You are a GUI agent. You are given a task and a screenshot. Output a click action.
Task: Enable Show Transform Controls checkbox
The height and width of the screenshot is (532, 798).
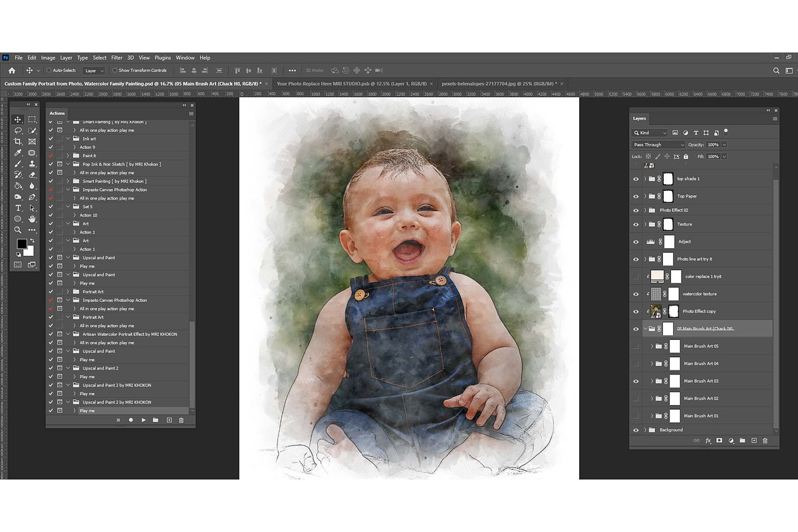click(x=115, y=70)
